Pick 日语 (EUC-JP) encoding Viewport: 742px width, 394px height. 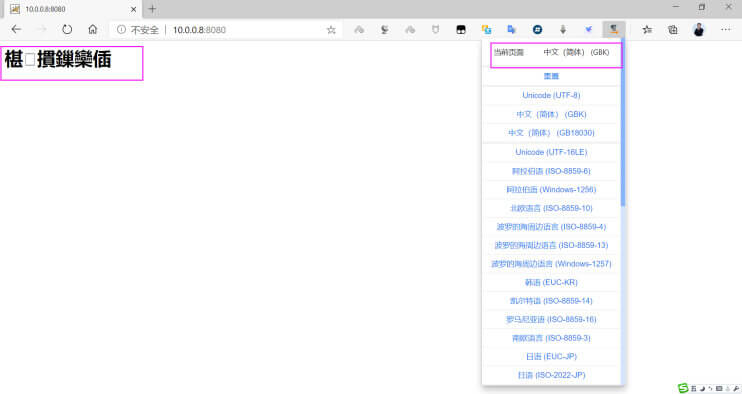click(x=551, y=356)
